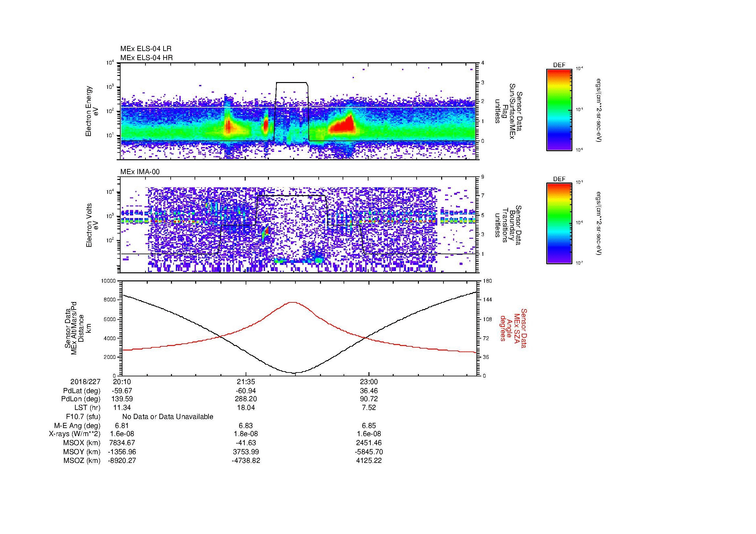Viewport: 756px width, 534px height.
Task: Click the MSOZ value 4125.22
Action: [x=369, y=461]
